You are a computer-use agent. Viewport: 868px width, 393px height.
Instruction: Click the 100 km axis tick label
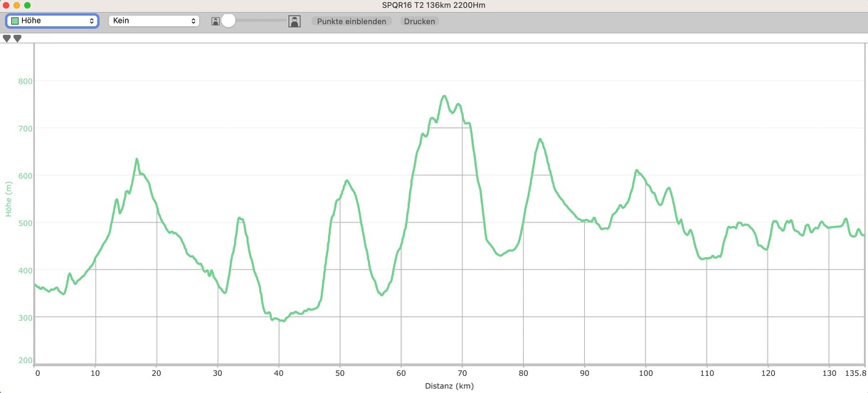tap(646, 373)
